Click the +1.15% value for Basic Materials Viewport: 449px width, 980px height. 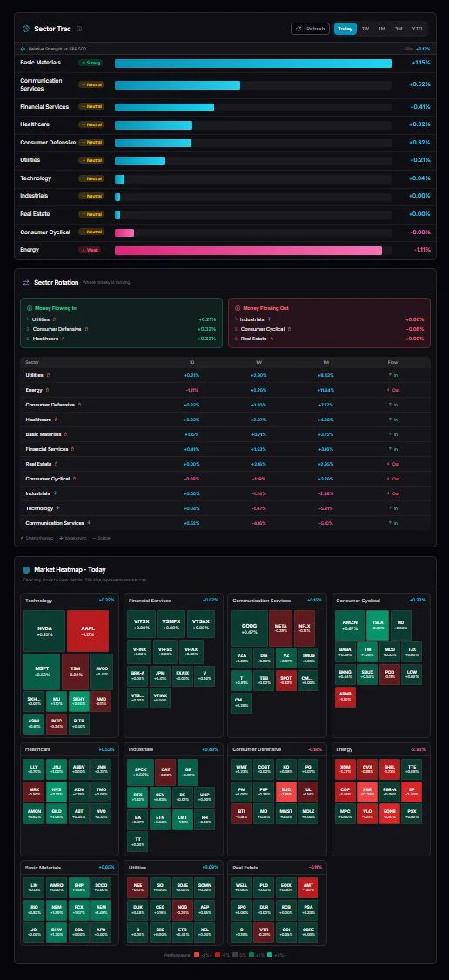pos(421,64)
